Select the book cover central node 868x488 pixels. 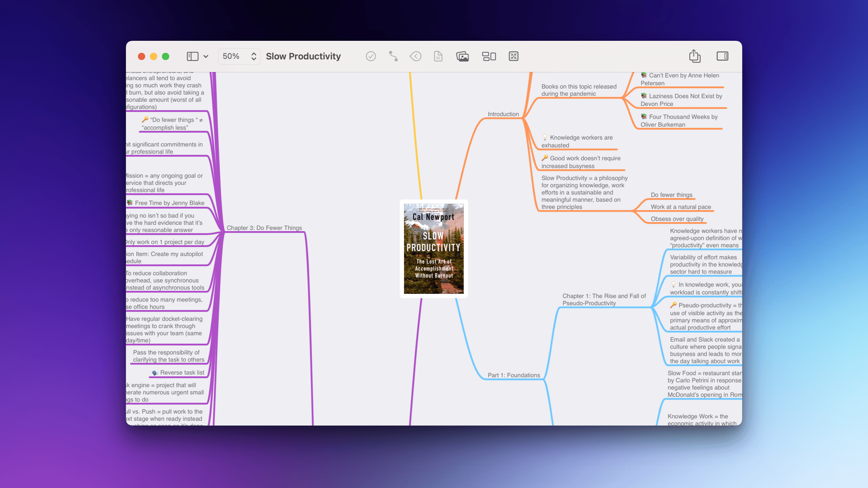434,249
